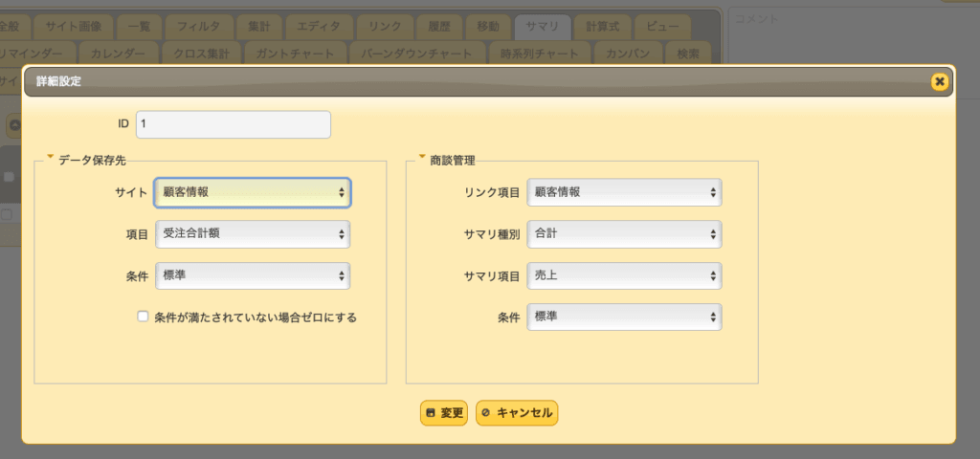This screenshot has width=980, height=459.
Task: Click the 変更 button
Action: tap(444, 413)
